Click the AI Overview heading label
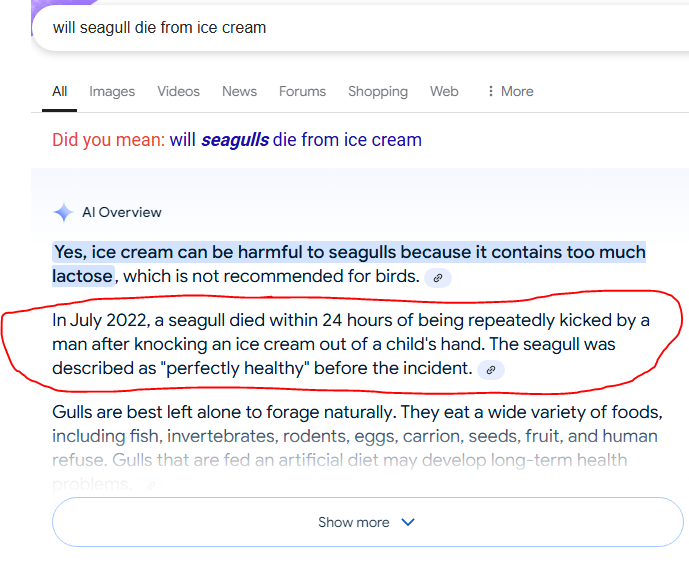The width and height of the screenshot is (689, 565). click(x=122, y=212)
